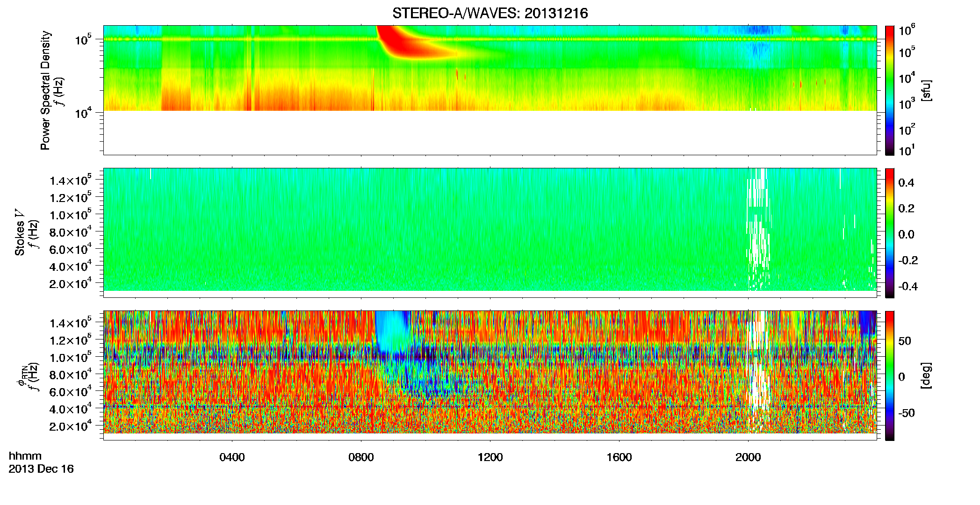Click the [deg] unit label

pyautogui.click(x=926, y=375)
